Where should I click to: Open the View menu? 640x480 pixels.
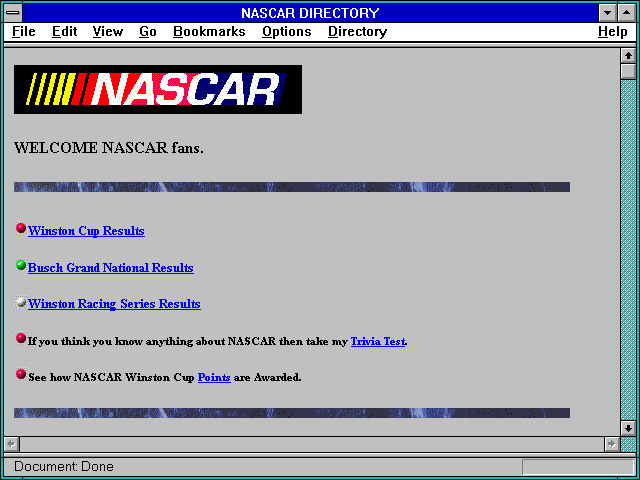pyautogui.click(x=108, y=31)
